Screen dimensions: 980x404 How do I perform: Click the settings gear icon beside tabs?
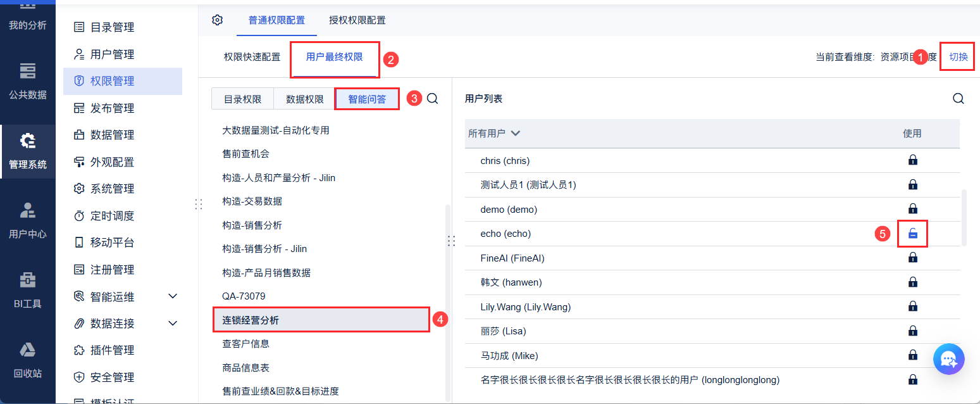pos(217,20)
